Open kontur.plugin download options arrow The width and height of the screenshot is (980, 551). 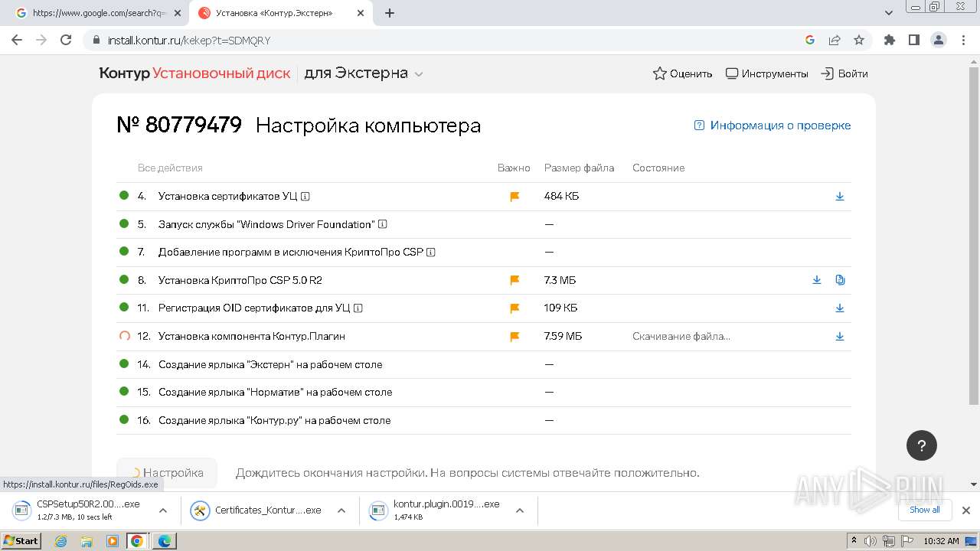tap(520, 510)
